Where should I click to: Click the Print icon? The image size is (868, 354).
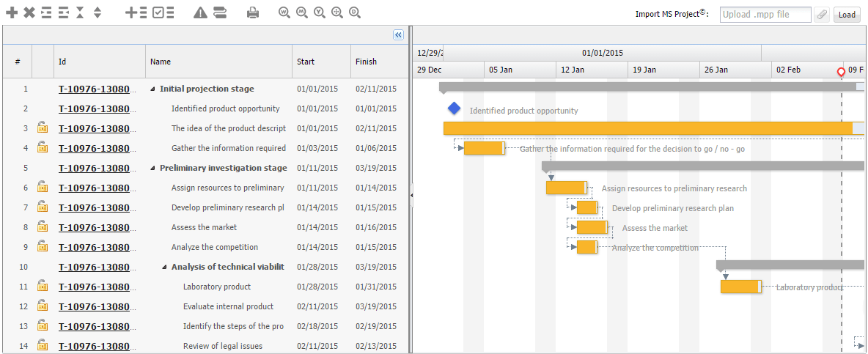pos(253,12)
